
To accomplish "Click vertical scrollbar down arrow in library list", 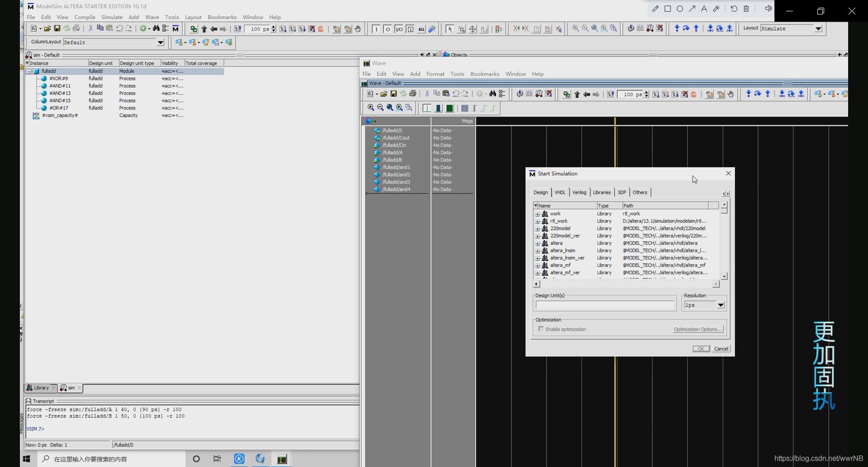I will point(724,276).
